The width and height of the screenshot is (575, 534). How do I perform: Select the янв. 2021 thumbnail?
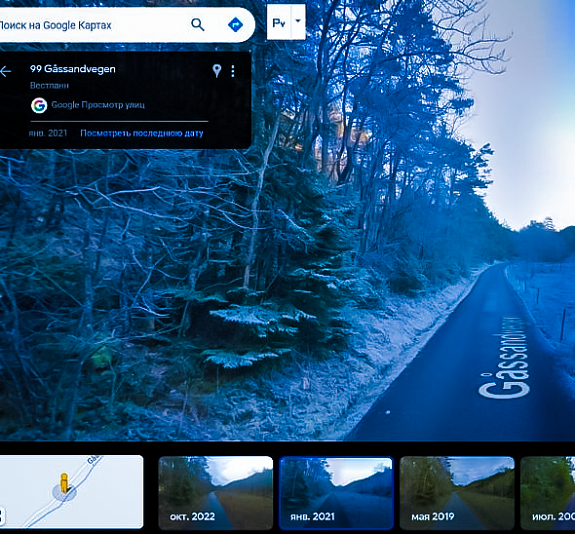[336, 493]
